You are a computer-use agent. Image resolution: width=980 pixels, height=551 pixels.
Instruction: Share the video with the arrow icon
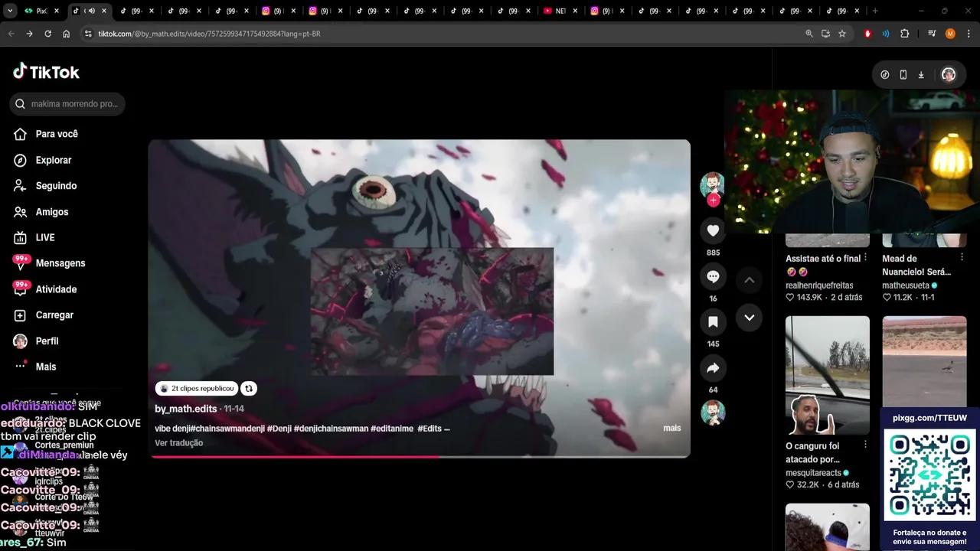pos(713,368)
